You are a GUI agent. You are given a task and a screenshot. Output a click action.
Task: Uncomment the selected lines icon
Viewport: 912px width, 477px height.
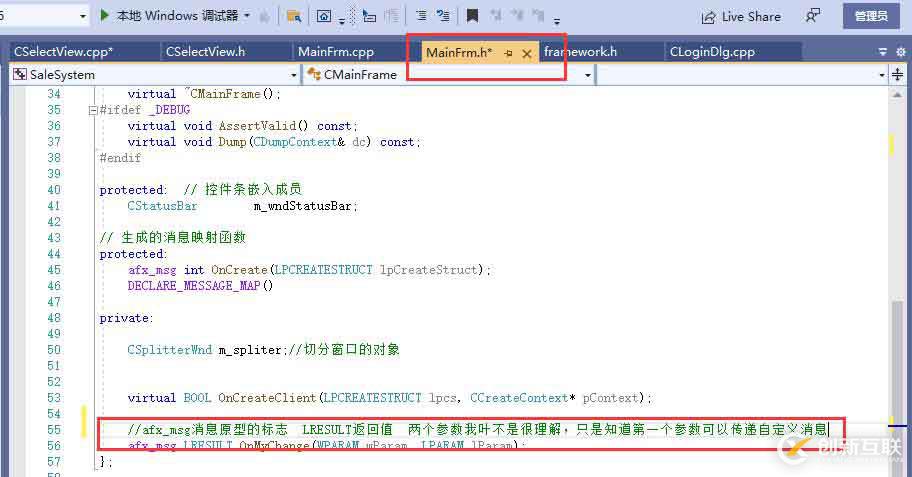point(443,16)
